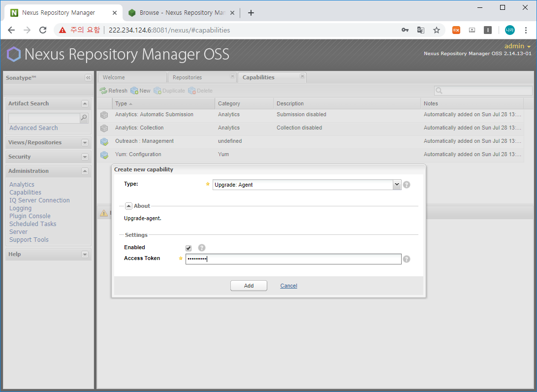Click the browser address bar URL
Image resolution: width=537 pixels, height=392 pixels.
point(169,30)
